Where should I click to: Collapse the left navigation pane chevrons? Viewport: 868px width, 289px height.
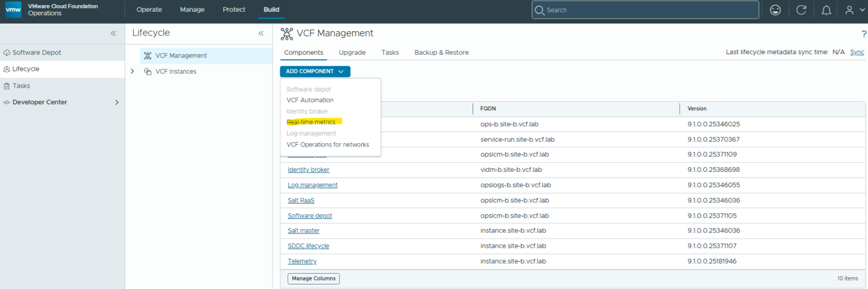[113, 33]
